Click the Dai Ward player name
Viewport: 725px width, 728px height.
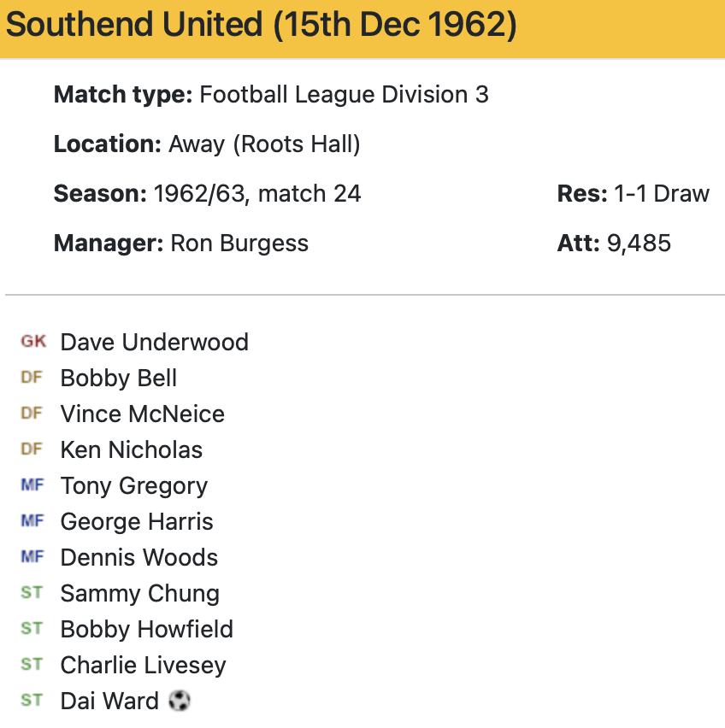(109, 702)
